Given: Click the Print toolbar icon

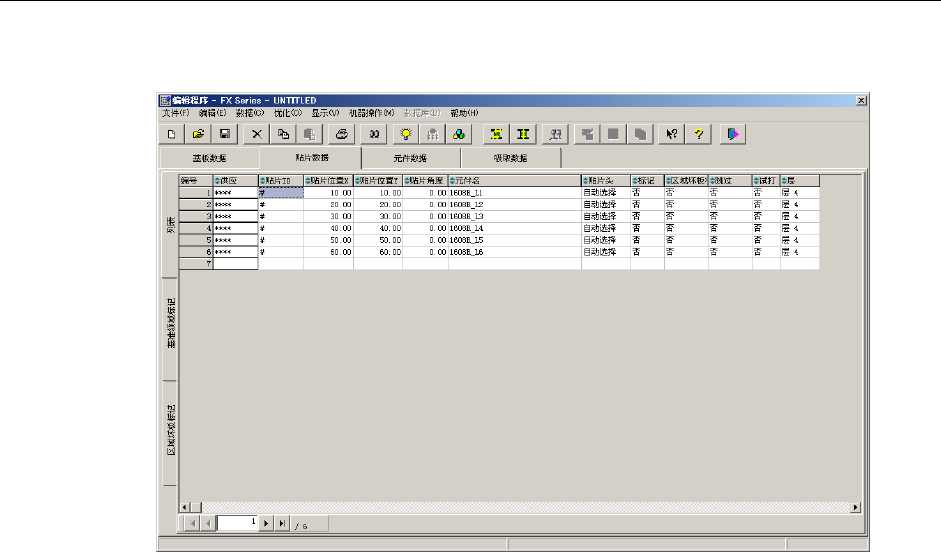Looking at the screenshot, I should (x=341, y=133).
